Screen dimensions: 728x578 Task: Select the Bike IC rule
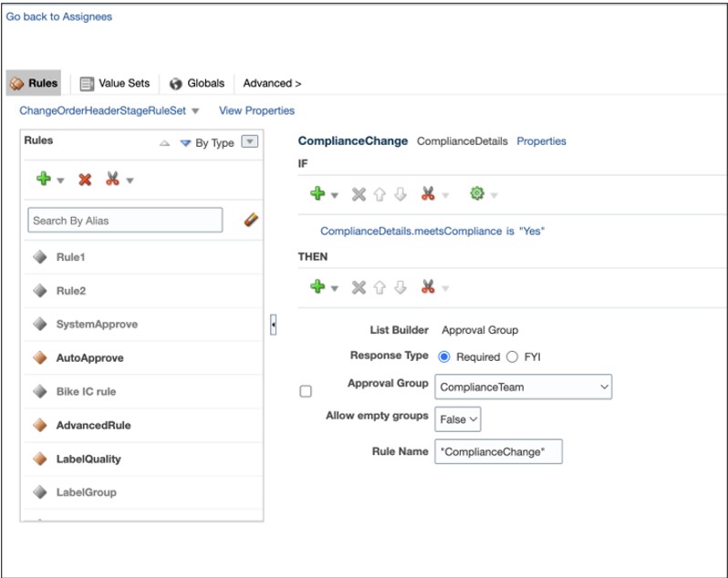143,391
